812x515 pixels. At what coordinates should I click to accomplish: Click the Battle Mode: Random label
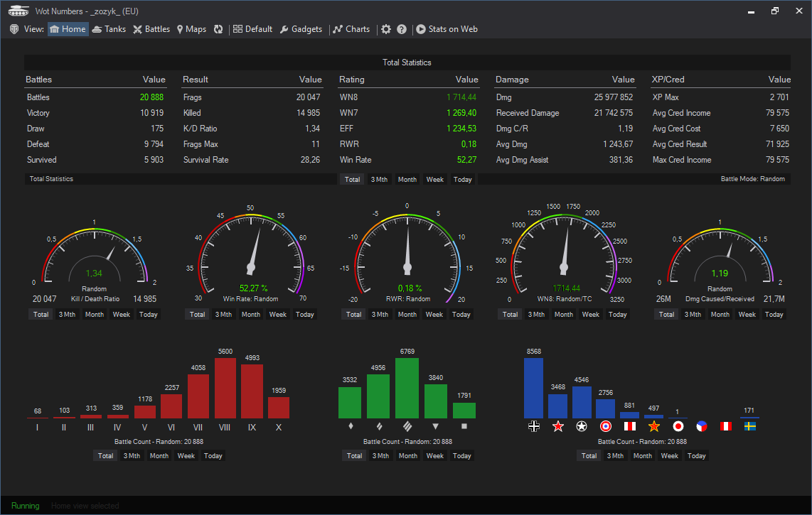[752, 179]
